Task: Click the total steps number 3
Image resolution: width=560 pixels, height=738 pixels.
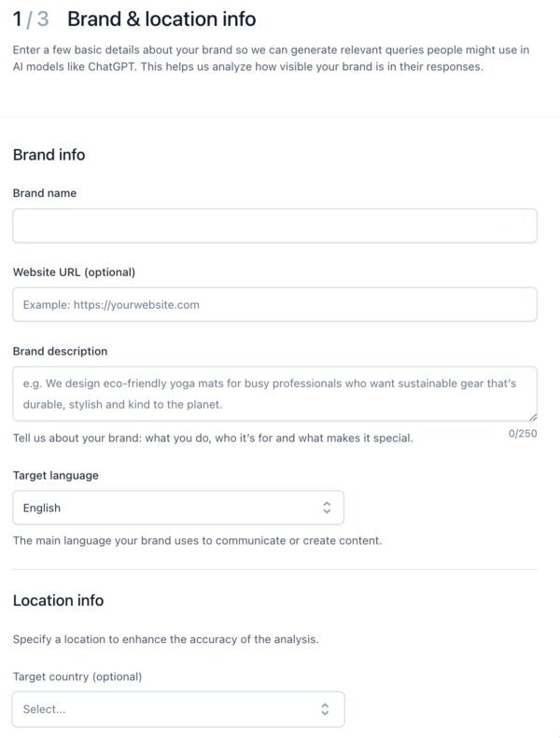Action: [43, 19]
